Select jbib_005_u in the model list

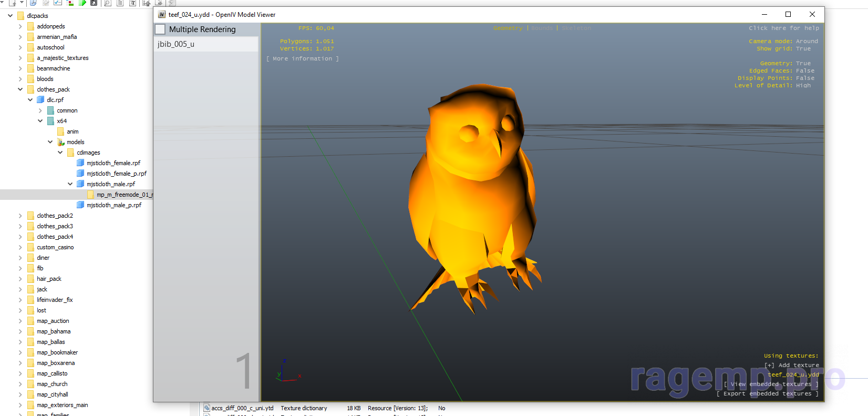click(176, 44)
